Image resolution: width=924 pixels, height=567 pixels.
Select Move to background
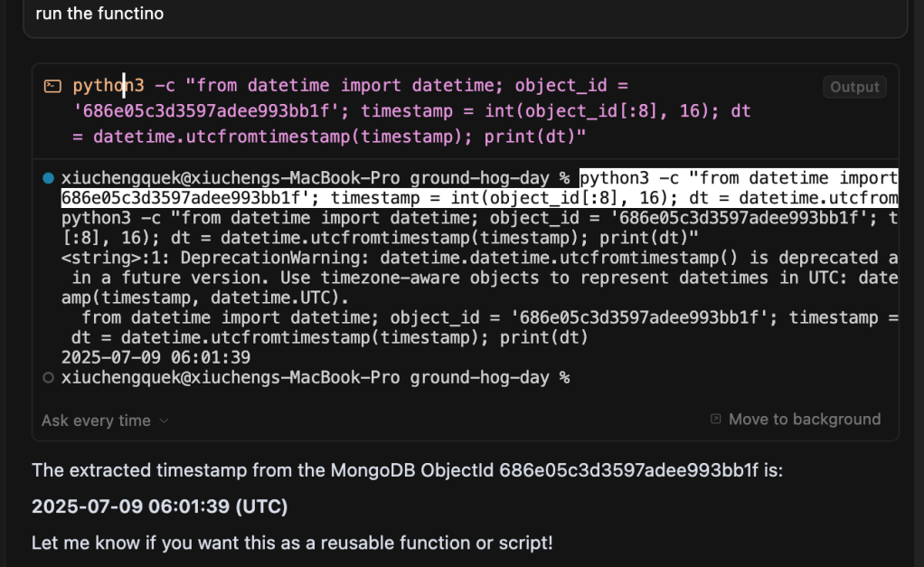click(x=804, y=420)
